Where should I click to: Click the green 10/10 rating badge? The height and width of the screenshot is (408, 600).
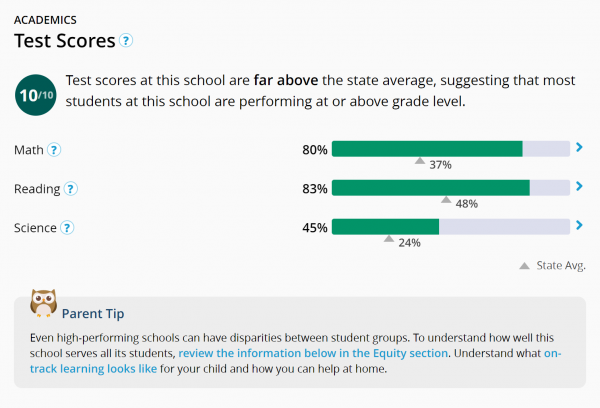point(33,95)
